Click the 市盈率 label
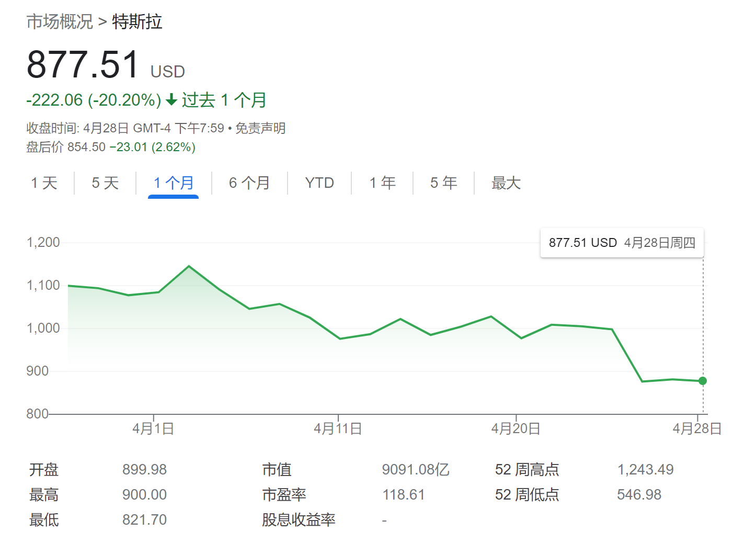The image size is (756, 543). (284, 495)
